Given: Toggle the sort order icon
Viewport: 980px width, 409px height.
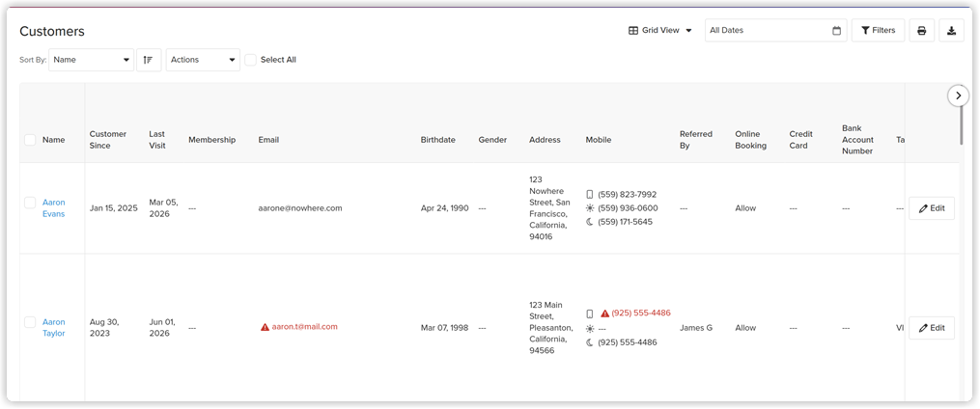Looking at the screenshot, I should 149,60.
